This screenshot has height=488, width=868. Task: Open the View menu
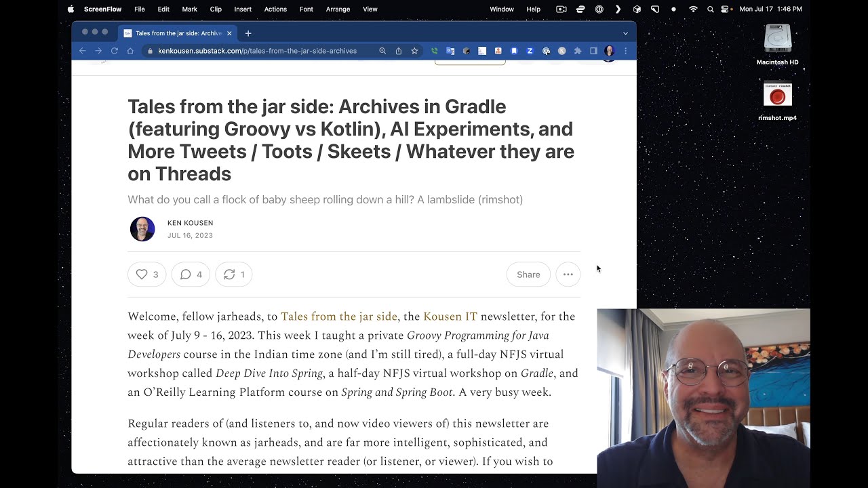[370, 9]
